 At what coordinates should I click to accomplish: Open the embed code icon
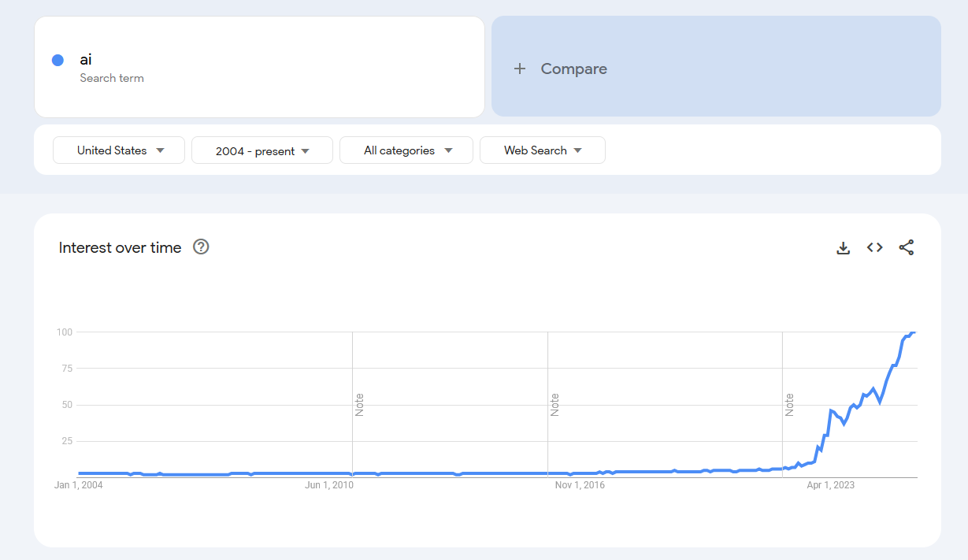click(874, 247)
